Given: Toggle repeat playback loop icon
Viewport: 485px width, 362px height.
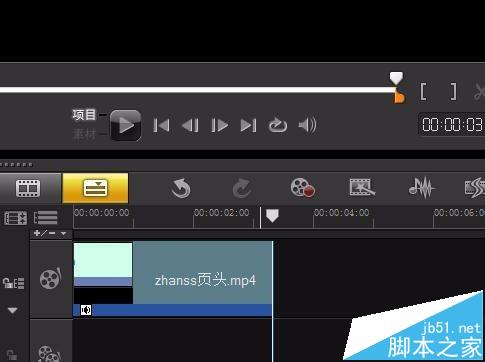Looking at the screenshot, I should click(x=278, y=125).
